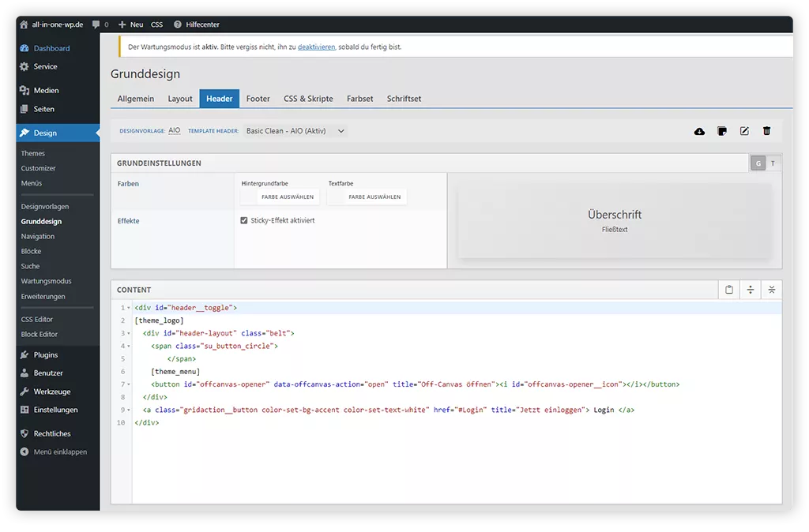This screenshot has width=809, height=532.
Task: Collapse the header-layout div on line 3
Action: click(x=129, y=333)
